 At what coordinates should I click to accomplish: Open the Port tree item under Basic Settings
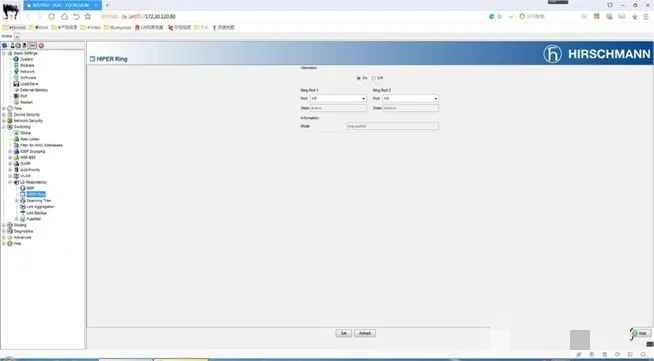click(x=23, y=96)
